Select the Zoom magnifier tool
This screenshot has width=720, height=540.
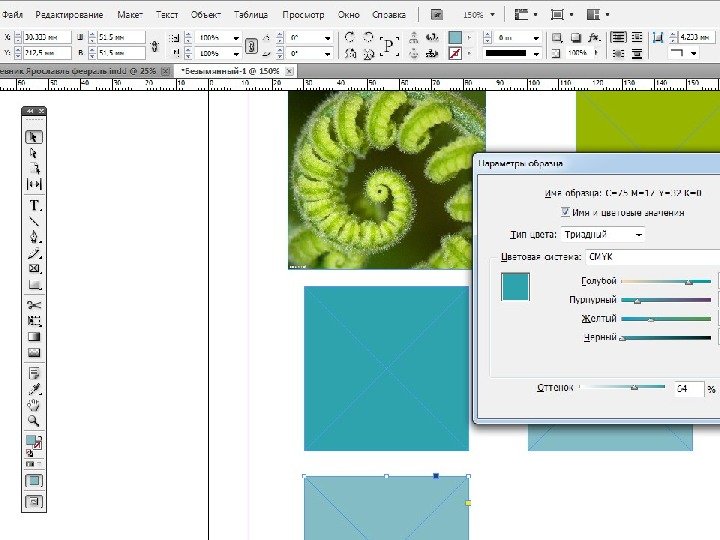(x=34, y=420)
